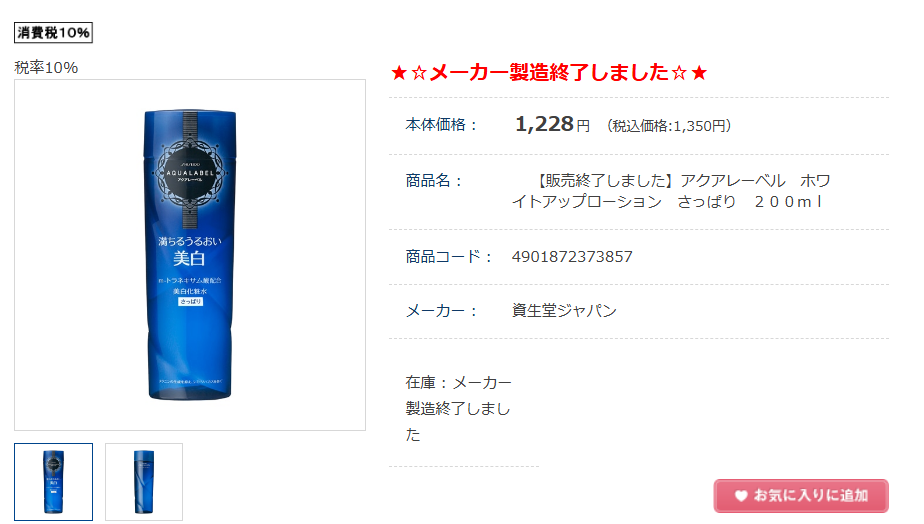The height and width of the screenshot is (524, 924).
Task: Click the メーカー field label
Action: (441, 311)
